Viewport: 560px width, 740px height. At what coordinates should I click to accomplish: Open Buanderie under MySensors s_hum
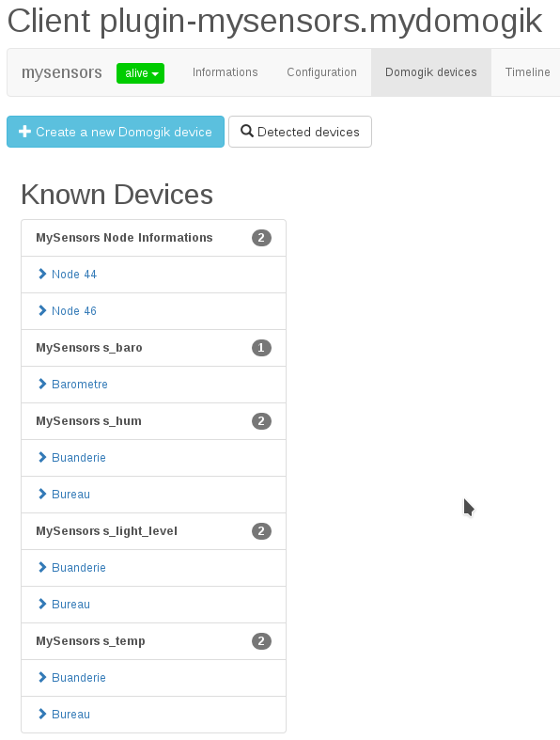click(79, 458)
